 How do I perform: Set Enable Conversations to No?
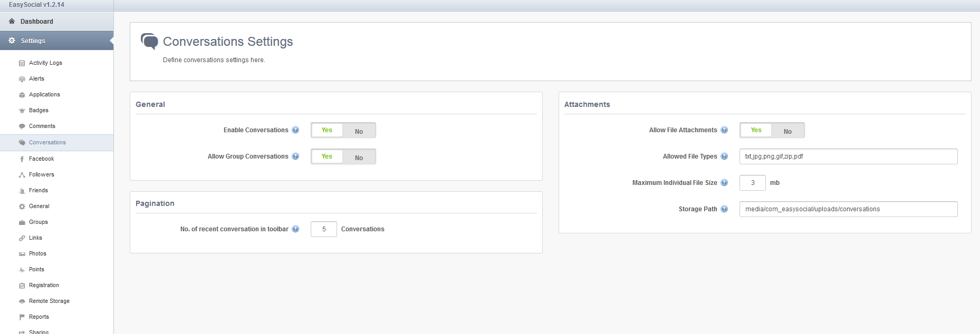(x=359, y=131)
